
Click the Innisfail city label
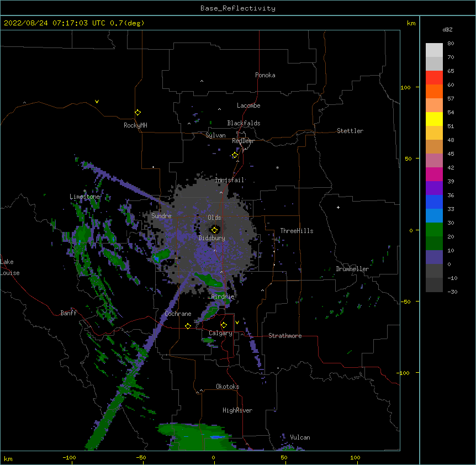coord(230,180)
